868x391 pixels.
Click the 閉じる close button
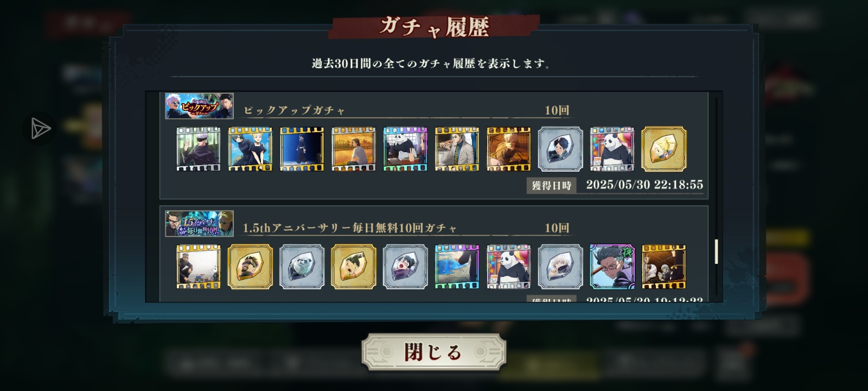[x=434, y=352]
